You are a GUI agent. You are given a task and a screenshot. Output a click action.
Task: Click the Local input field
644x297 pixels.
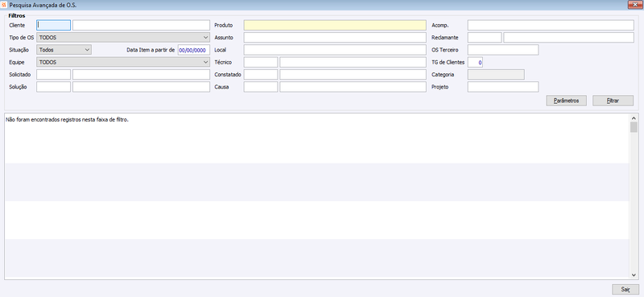[335, 50]
